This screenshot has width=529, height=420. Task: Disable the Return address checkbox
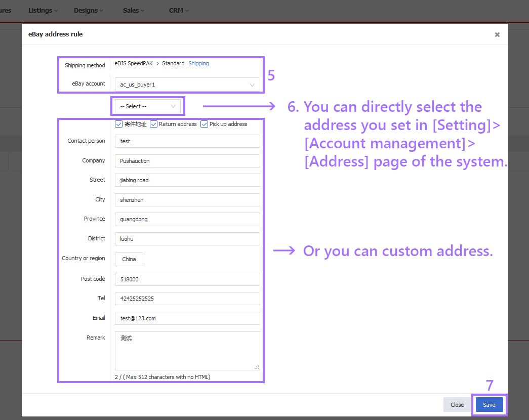pos(153,124)
